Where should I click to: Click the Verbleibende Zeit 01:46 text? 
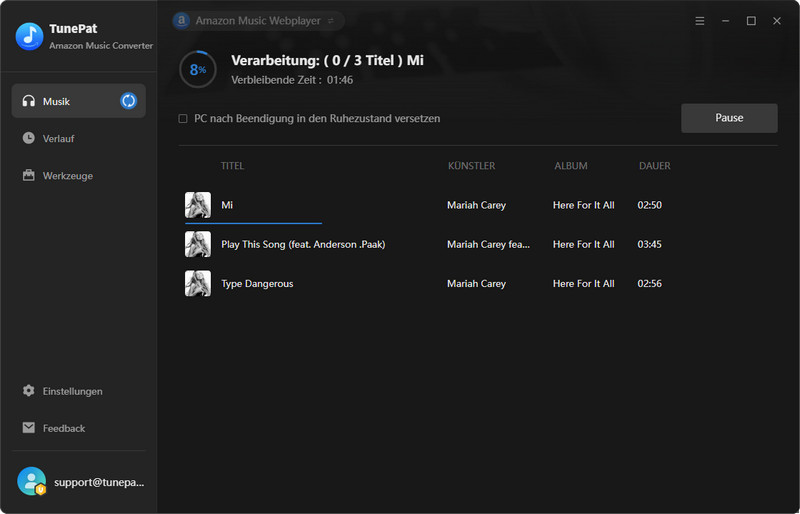pos(292,80)
